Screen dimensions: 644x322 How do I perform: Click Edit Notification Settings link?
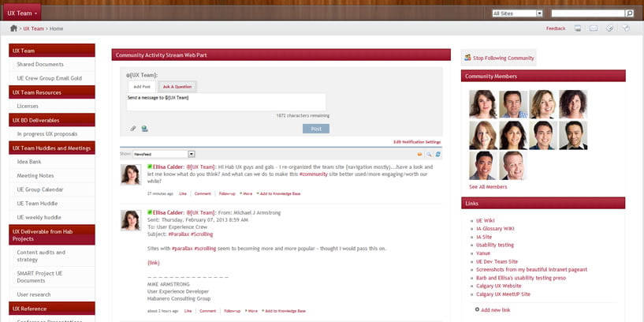(417, 142)
